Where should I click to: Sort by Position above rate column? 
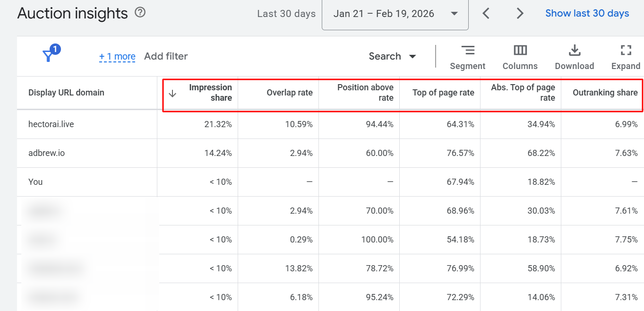click(x=365, y=93)
